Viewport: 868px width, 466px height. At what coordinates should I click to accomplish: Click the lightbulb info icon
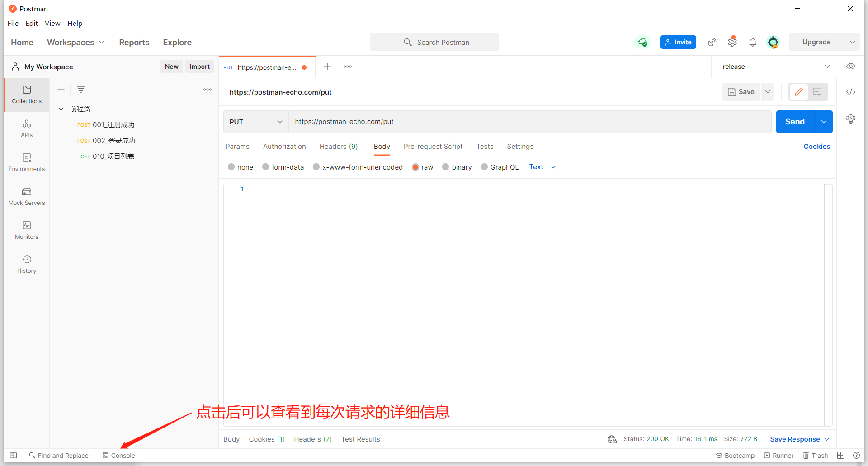[x=851, y=119]
